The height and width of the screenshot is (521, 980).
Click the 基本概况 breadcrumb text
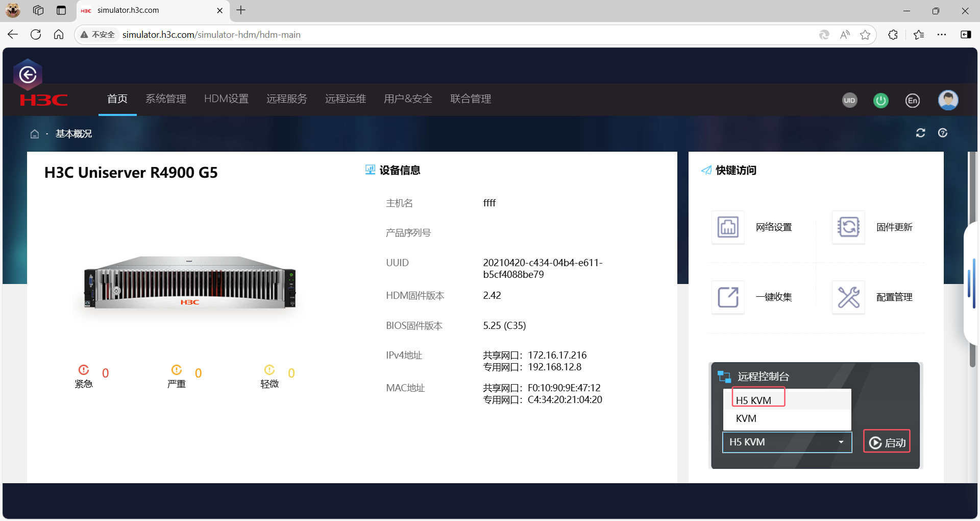pyautogui.click(x=73, y=134)
